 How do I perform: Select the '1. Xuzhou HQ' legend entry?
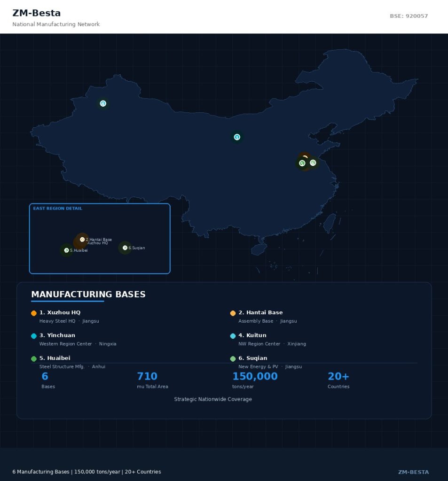coord(60,312)
